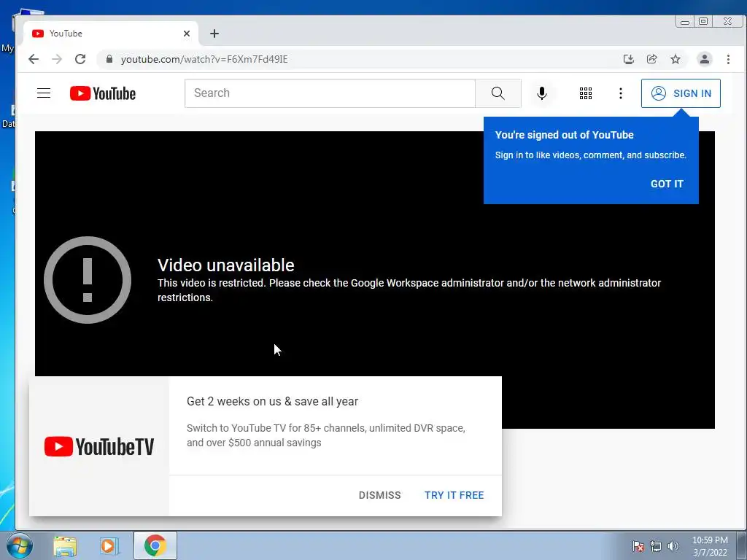Click the Action Center flag tray icon
This screenshot has height=560, width=747.
tap(638, 546)
